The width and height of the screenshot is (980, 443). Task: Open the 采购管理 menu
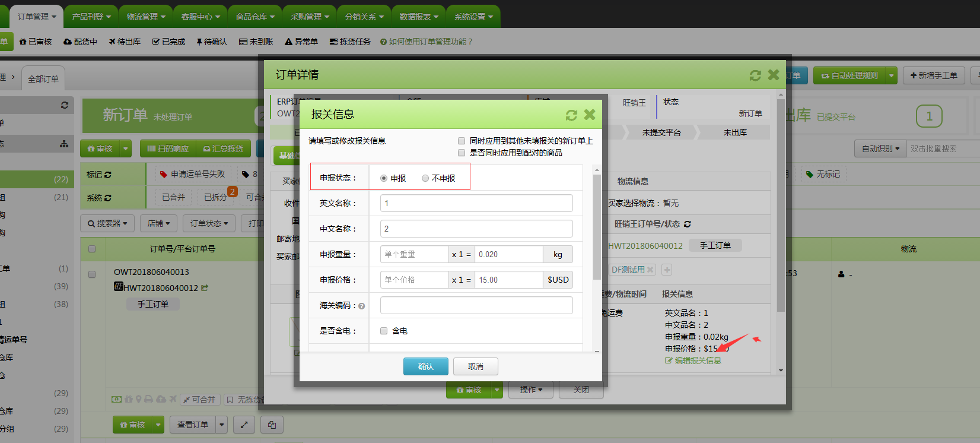[310, 17]
